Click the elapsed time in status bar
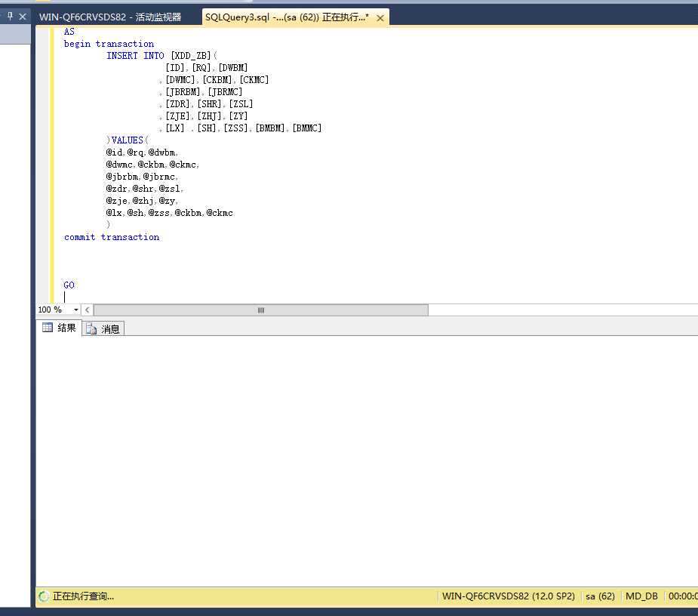This screenshot has width=698, height=616. pos(683,596)
